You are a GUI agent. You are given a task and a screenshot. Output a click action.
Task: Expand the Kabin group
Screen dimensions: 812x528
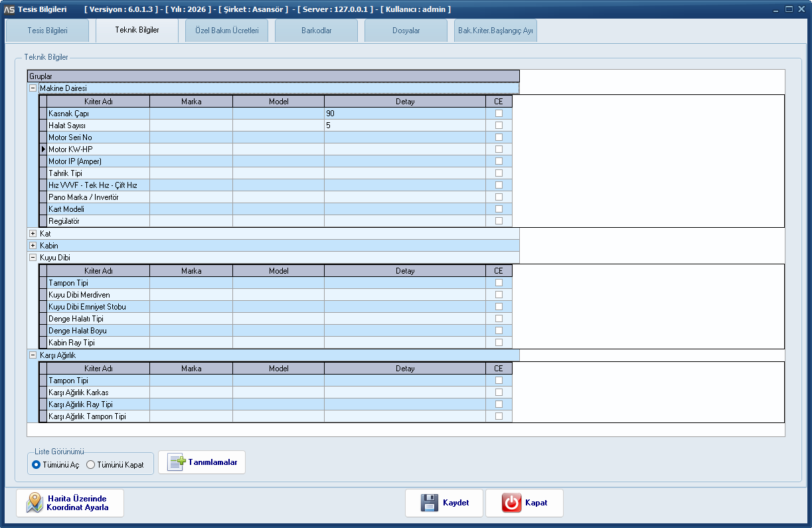pyautogui.click(x=33, y=246)
